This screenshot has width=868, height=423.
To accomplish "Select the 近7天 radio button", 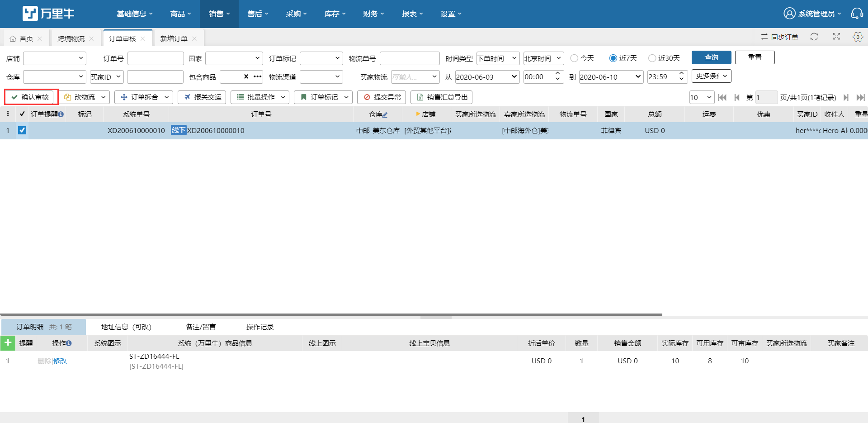I will pos(613,58).
